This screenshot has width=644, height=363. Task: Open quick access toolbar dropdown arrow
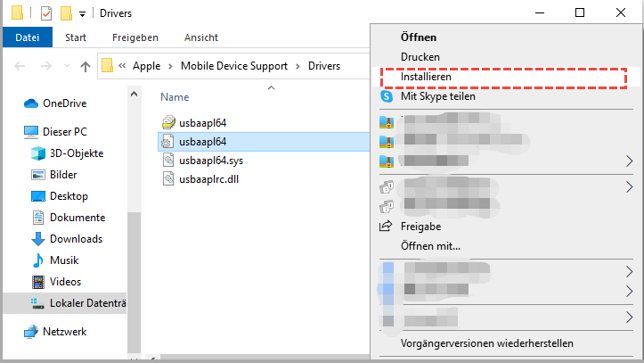[x=82, y=14]
